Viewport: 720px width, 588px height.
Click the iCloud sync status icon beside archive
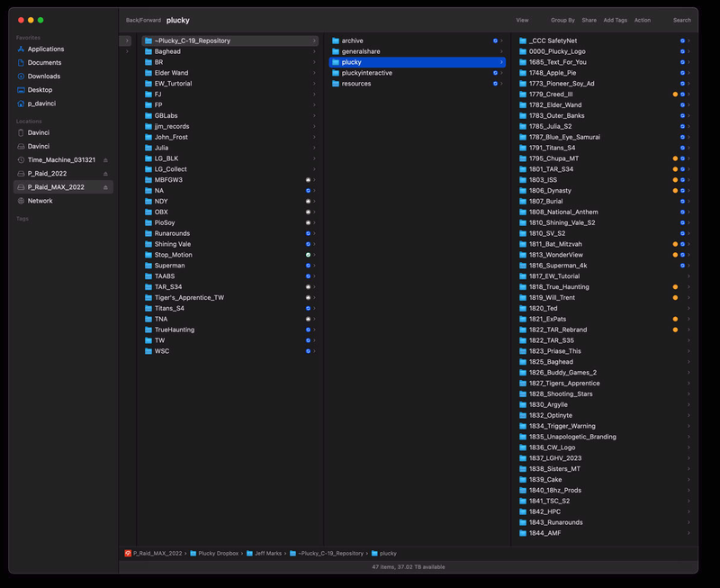(x=496, y=41)
